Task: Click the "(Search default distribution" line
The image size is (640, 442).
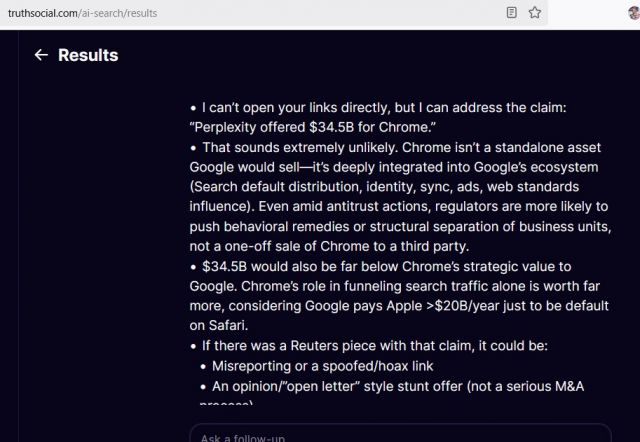Action: 384,187
